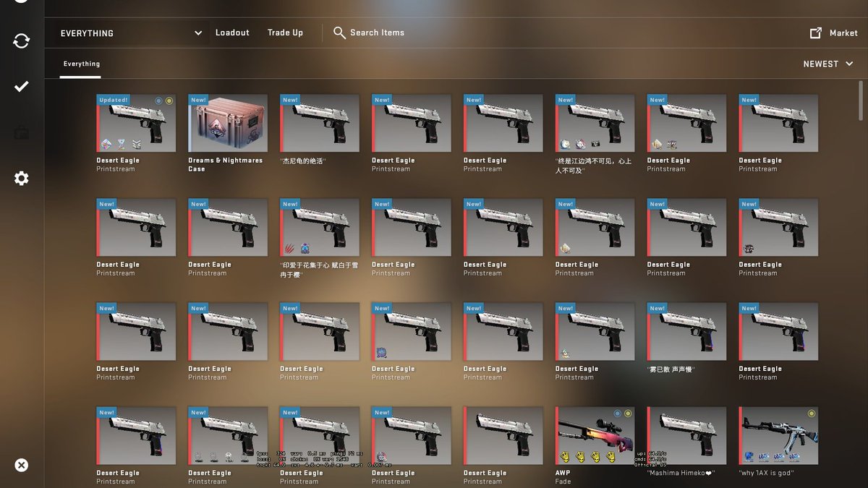Select the Everything sub-tab

pos(81,64)
